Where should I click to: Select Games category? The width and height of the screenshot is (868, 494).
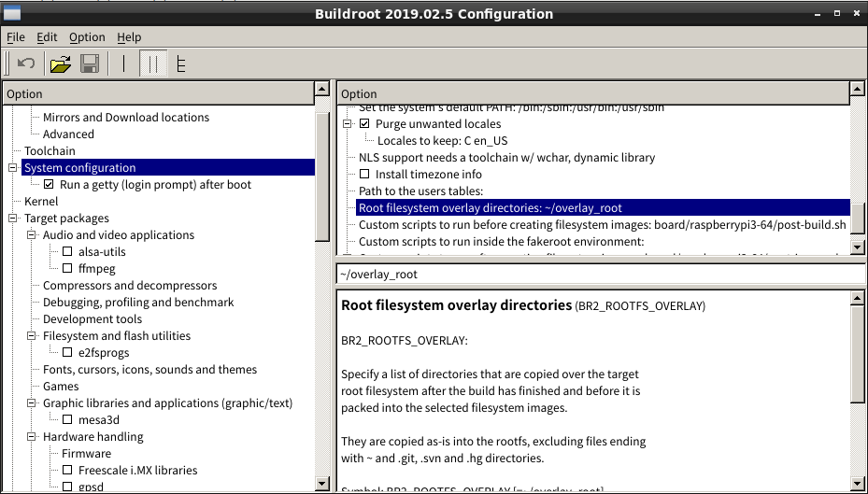coord(61,386)
